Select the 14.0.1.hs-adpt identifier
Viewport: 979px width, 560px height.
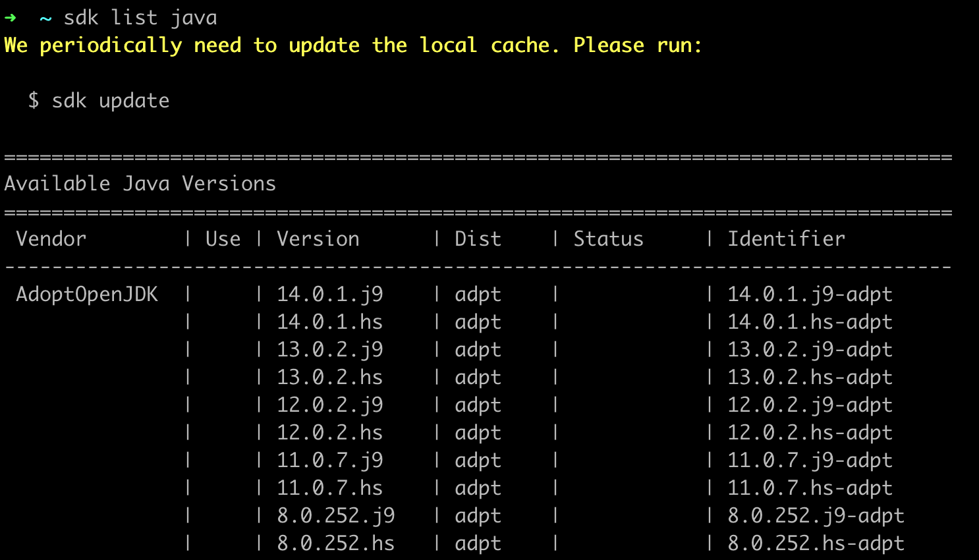tap(809, 322)
